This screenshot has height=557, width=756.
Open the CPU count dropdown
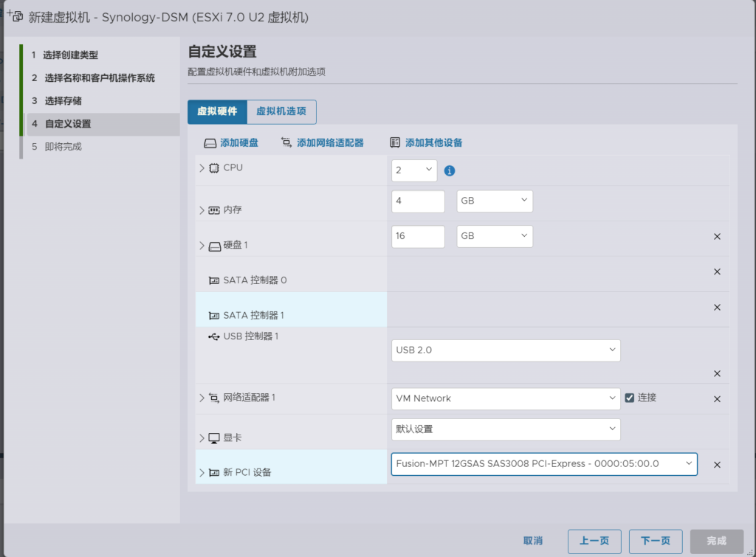click(414, 170)
